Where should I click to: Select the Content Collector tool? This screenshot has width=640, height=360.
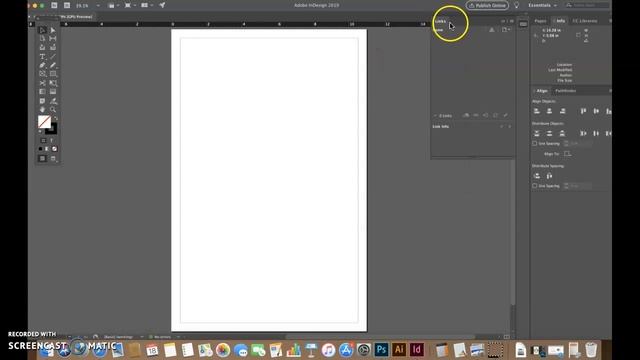coord(42,48)
